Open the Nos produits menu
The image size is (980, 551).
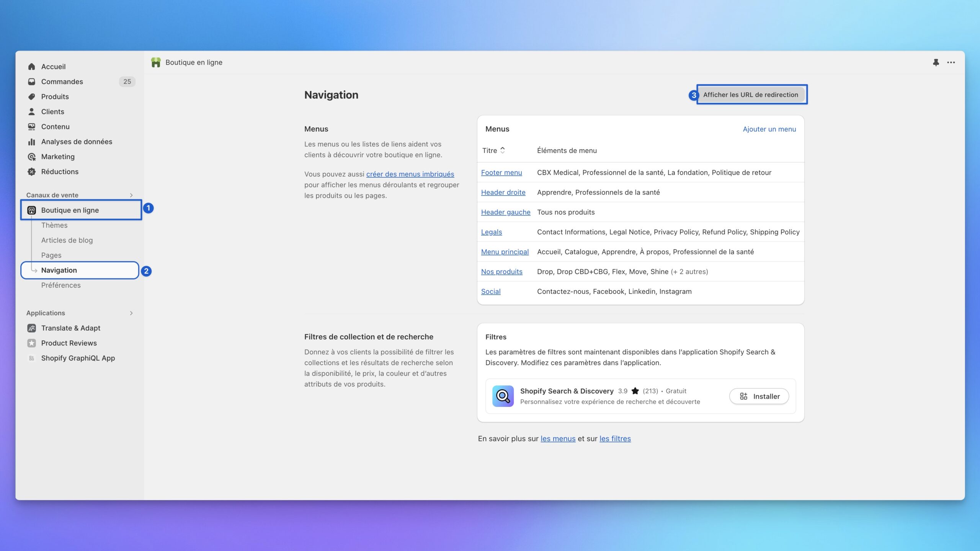pos(502,272)
